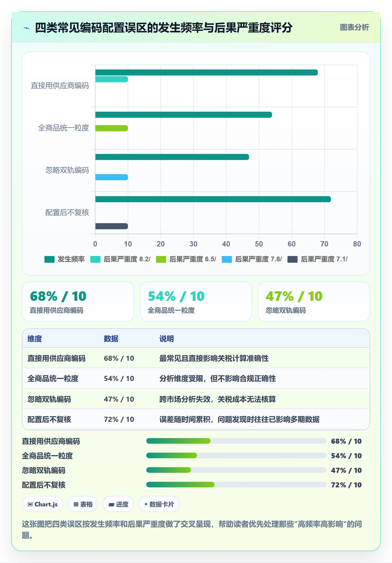Click chart axis label 全商品统一粒度
Image resolution: width=392 pixels, height=563 pixels.
pyautogui.click(x=64, y=128)
